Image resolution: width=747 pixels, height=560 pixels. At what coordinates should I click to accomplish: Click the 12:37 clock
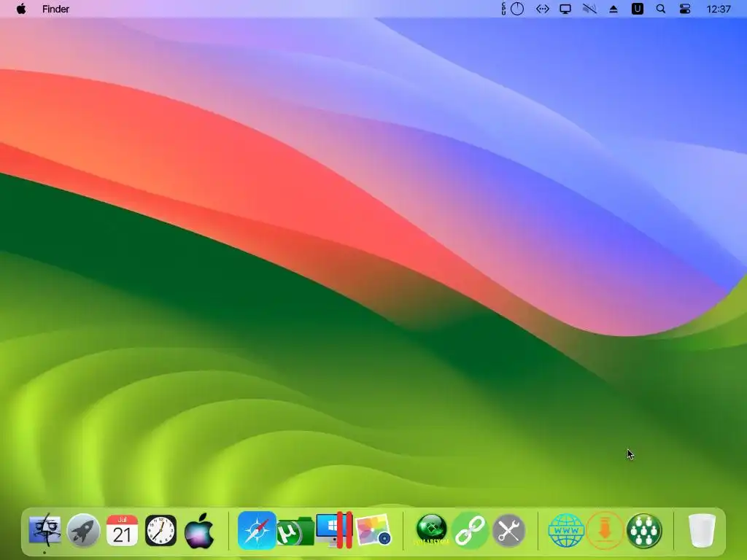(719, 9)
